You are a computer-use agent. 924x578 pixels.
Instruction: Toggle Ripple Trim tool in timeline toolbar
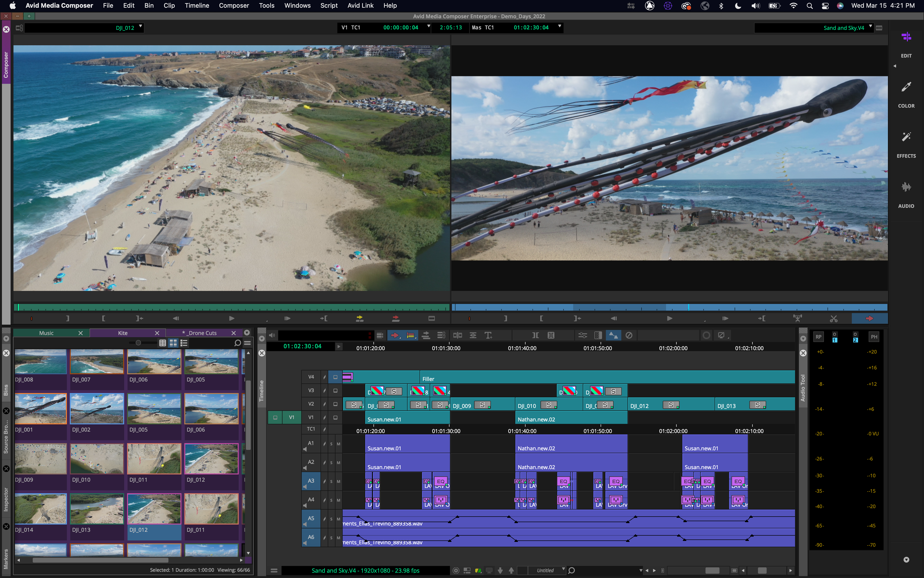click(x=411, y=335)
